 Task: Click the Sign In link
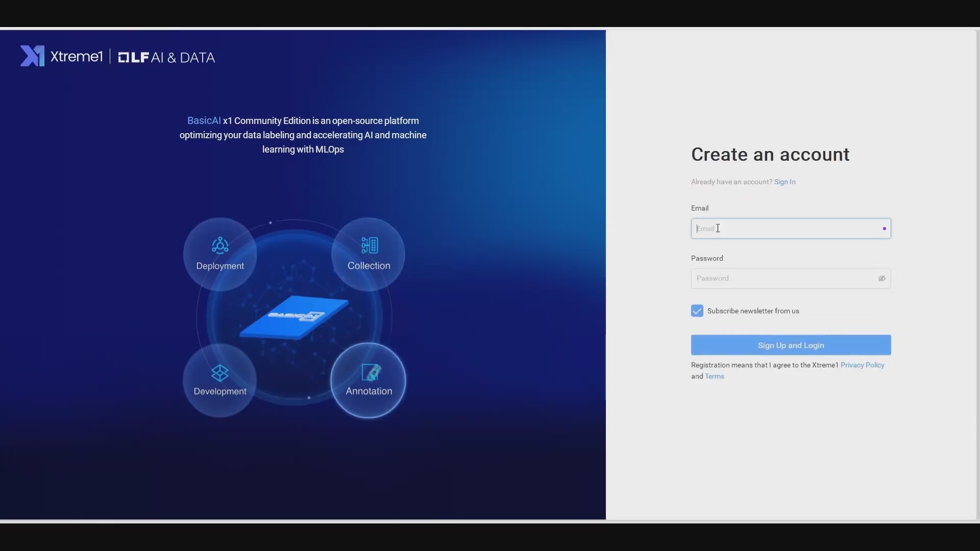pyautogui.click(x=785, y=182)
